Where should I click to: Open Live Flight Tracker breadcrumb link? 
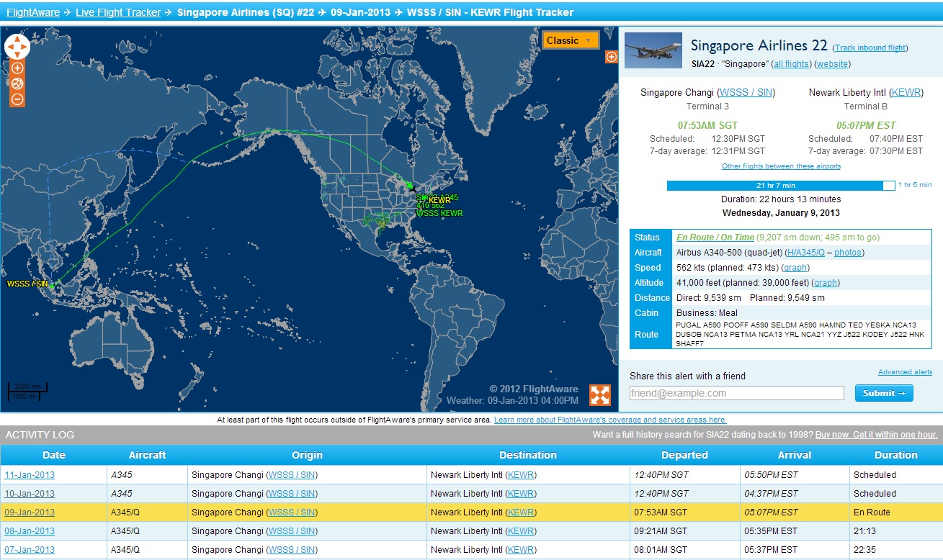pos(118,12)
